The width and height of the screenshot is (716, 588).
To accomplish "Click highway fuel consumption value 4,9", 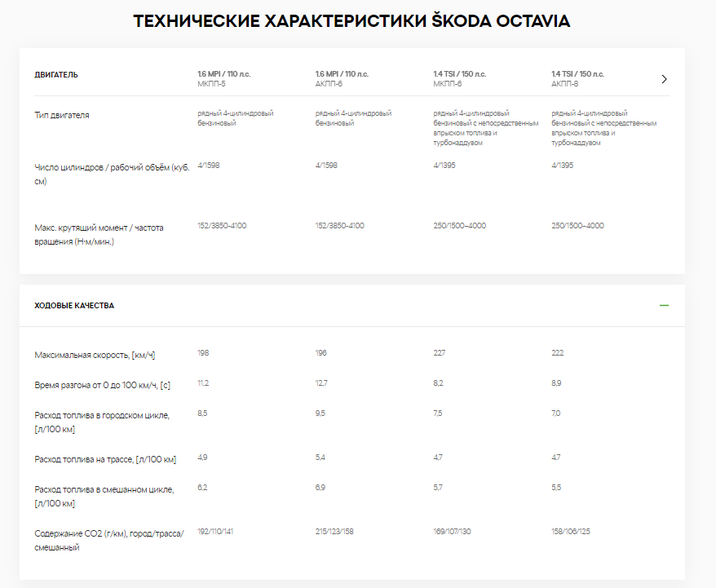I will [x=202, y=457].
